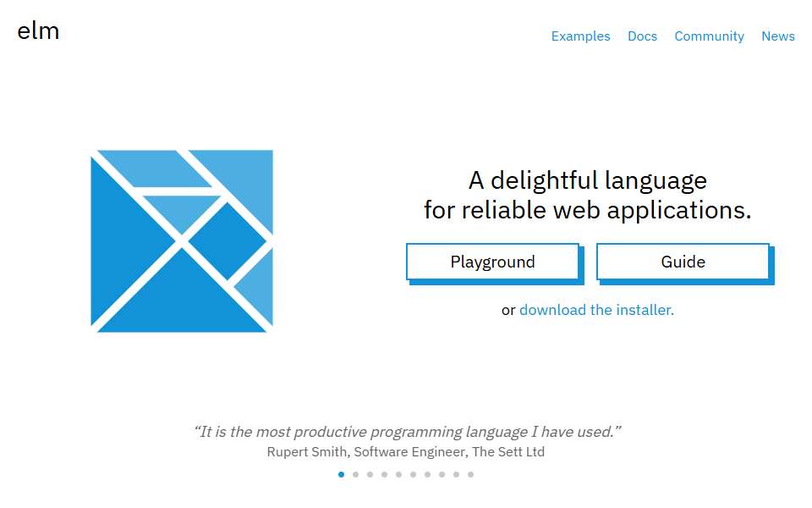The height and width of the screenshot is (508, 812).
Task: Go to the Community page
Action: (709, 36)
